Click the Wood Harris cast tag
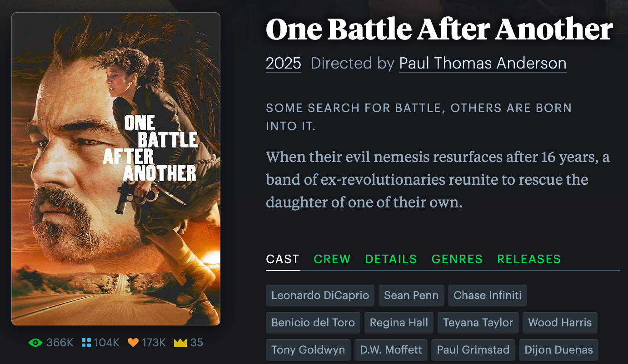Viewport: 628px width, 364px height. point(560,323)
